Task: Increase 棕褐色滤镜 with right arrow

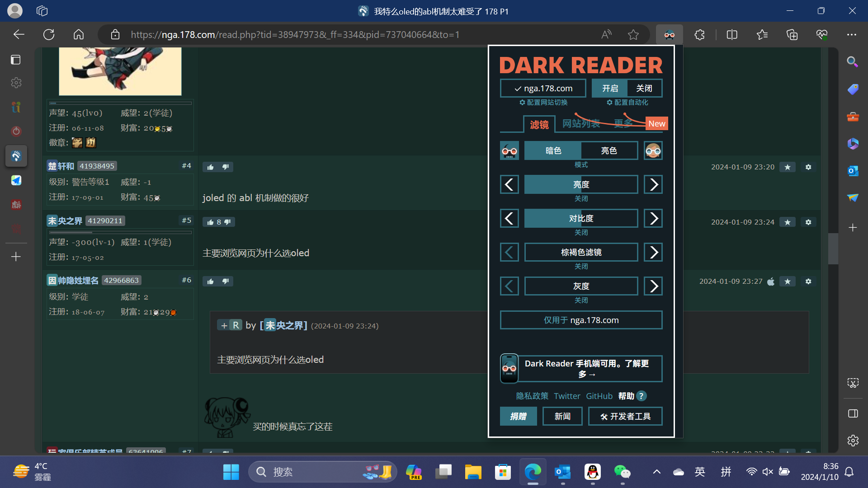Action: tap(653, 252)
